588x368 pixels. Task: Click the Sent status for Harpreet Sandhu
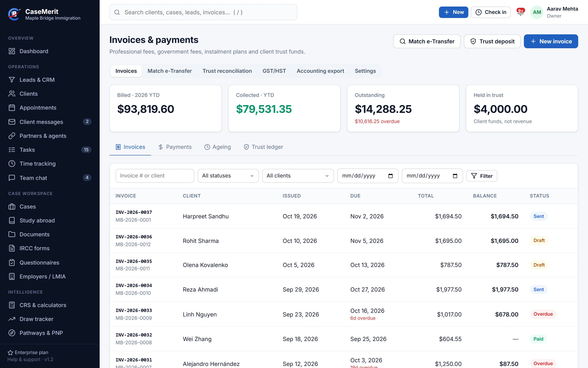coord(538,216)
